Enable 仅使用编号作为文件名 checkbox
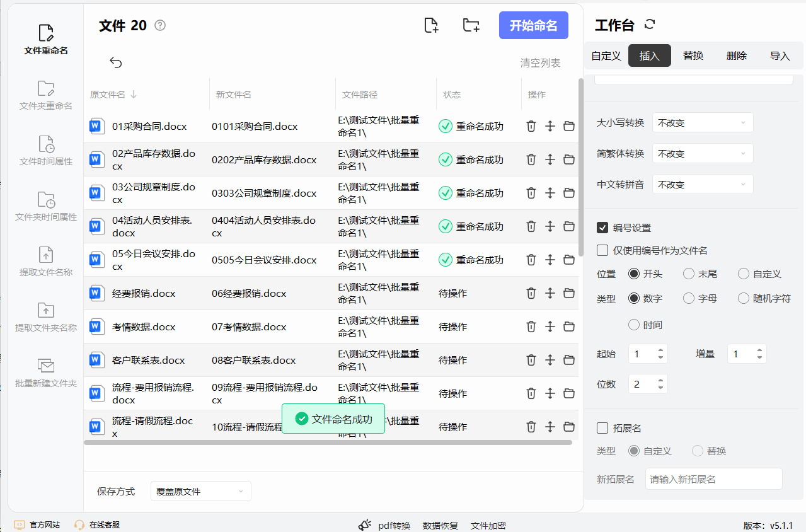Screen dimensions: 806x532 pyautogui.click(x=602, y=250)
